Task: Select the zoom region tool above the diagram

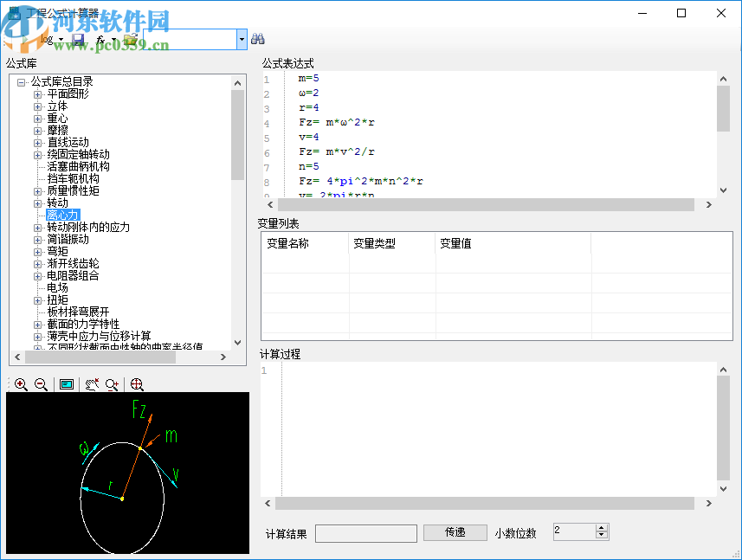Action: pos(113,384)
